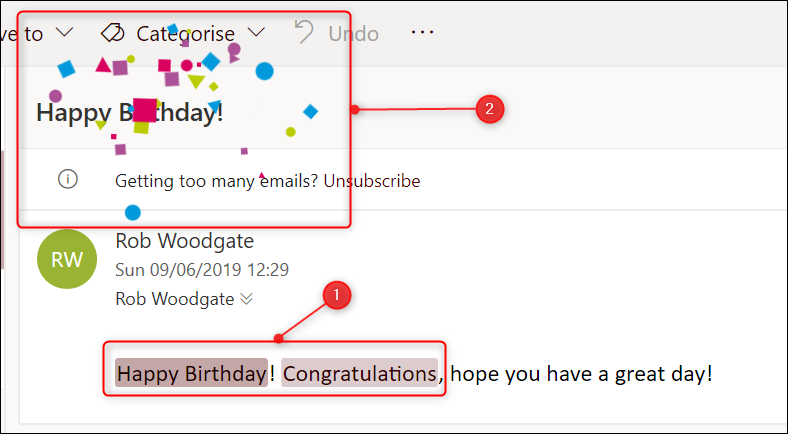Click the highlighted Congratulations word
Screen dimensions: 788x434
click(359, 374)
